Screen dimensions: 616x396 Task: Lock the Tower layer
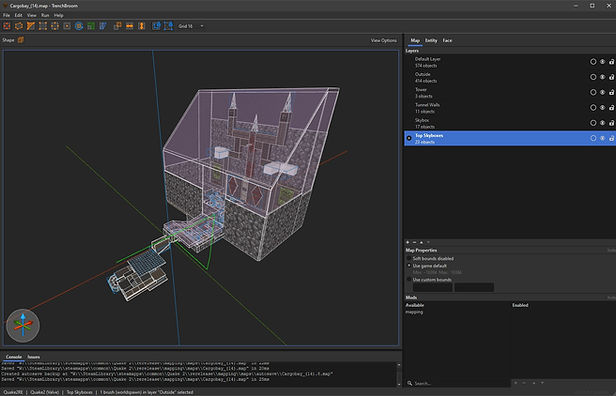[612, 92]
